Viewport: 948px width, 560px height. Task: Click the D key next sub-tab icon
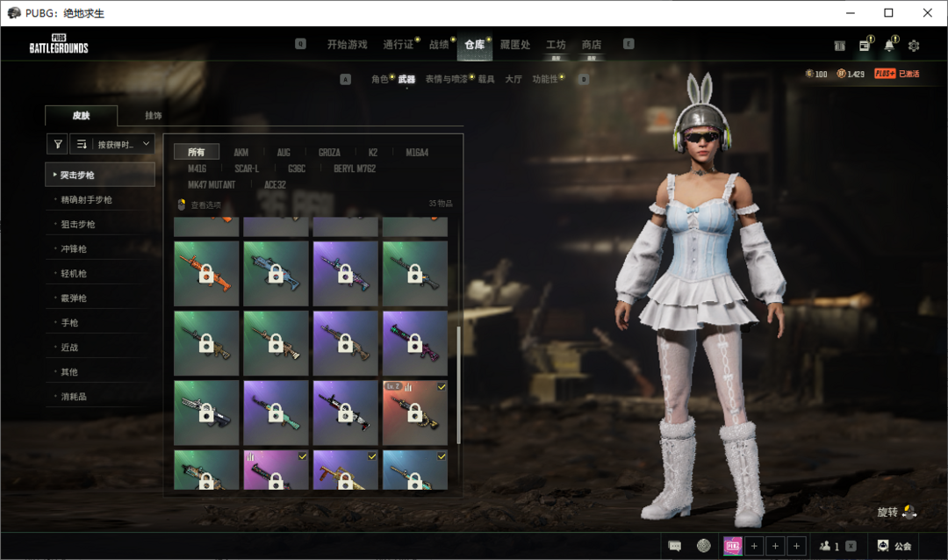point(584,79)
